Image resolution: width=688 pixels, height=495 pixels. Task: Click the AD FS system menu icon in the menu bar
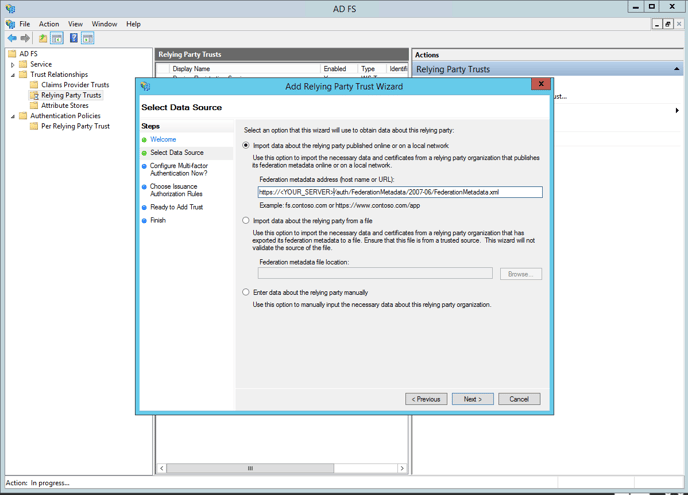[10, 24]
